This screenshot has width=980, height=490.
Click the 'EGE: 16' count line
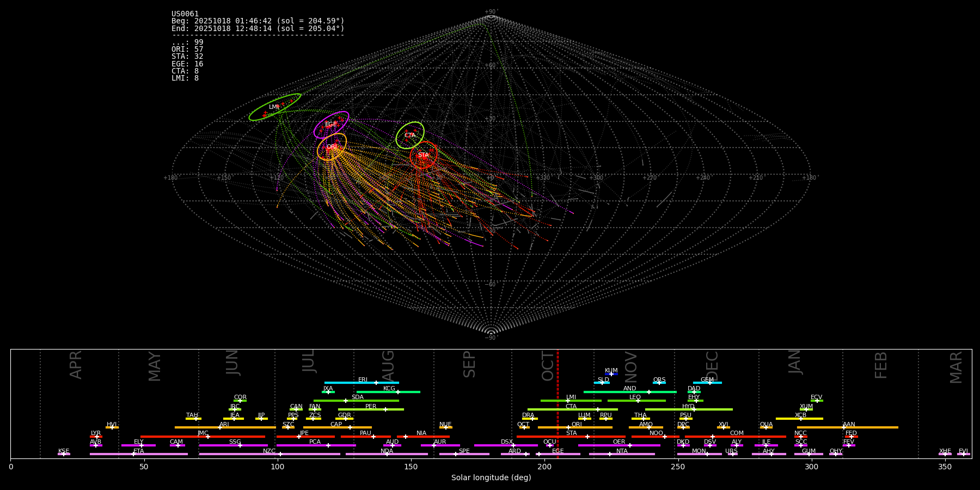coord(187,64)
